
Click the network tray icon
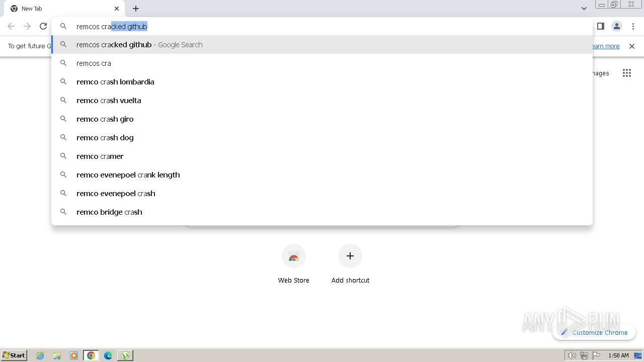click(x=584, y=355)
